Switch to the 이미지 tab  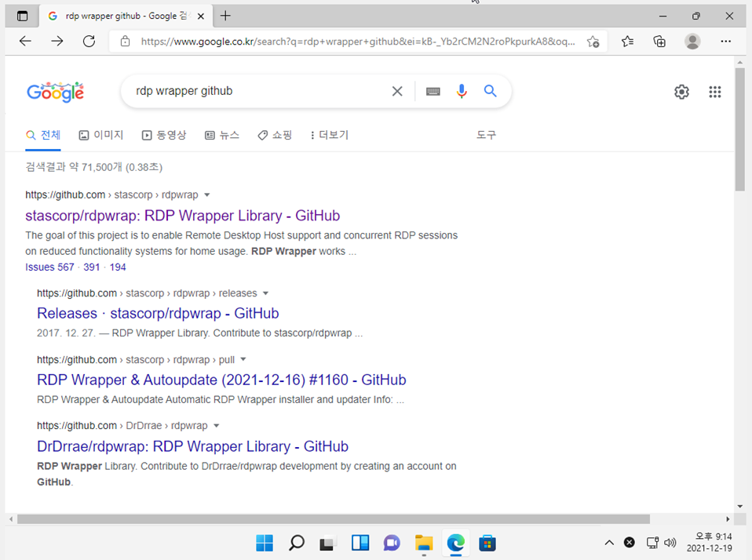coord(101,135)
